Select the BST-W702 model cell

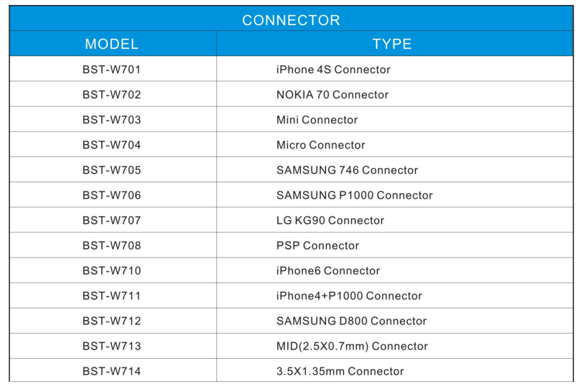coord(112,95)
